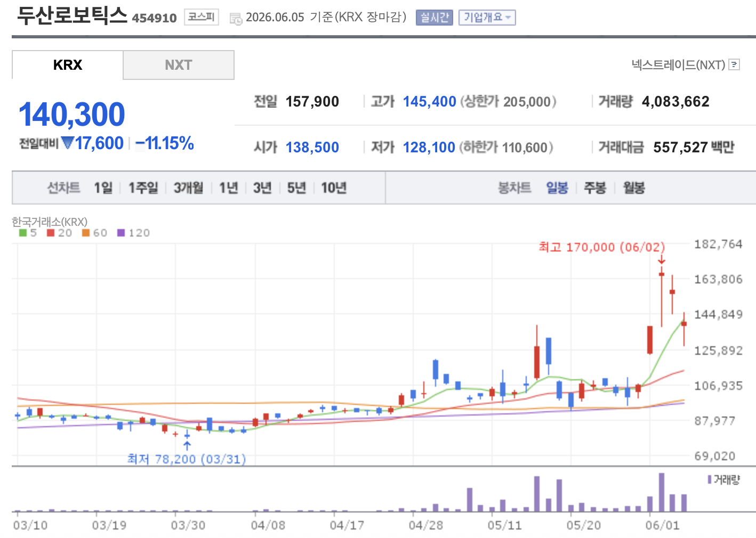The width and height of the screenshot is (756, 538).
Task: Click the 실시간 real-time button
Action: pos(434,18)
